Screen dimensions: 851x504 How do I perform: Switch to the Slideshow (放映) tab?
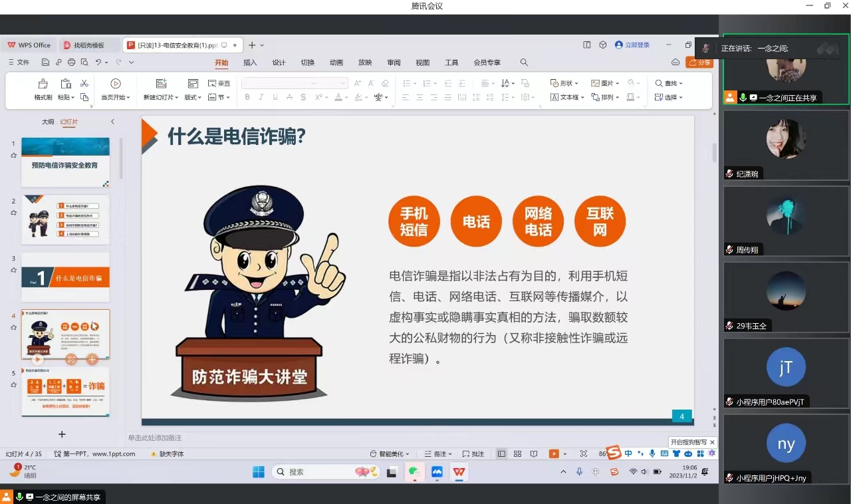coord(365,63)
